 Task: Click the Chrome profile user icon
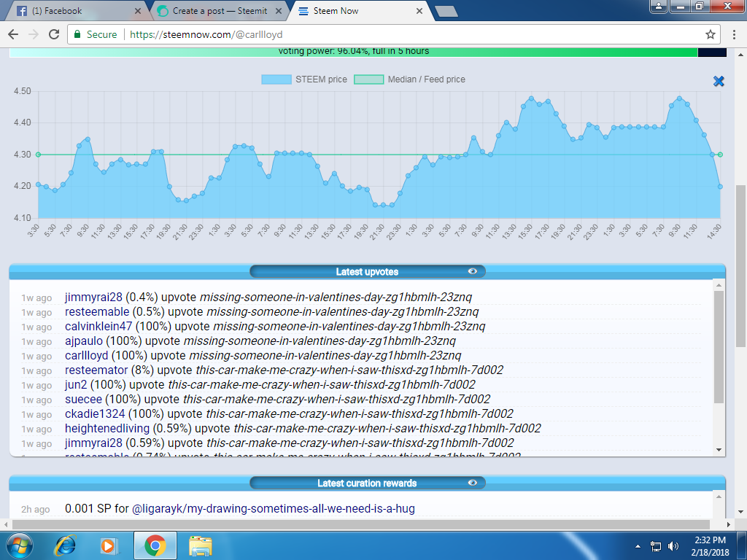coord(659,6)
